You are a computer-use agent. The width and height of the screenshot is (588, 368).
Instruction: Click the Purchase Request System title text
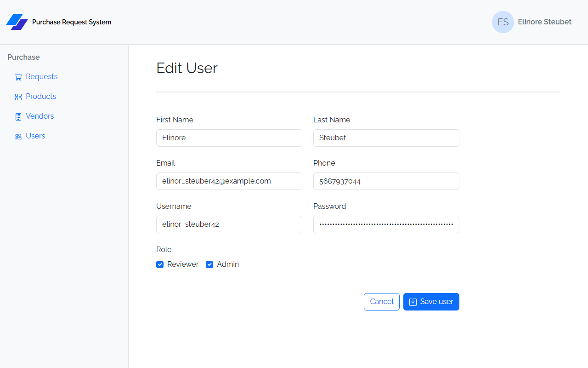(72, 22)
